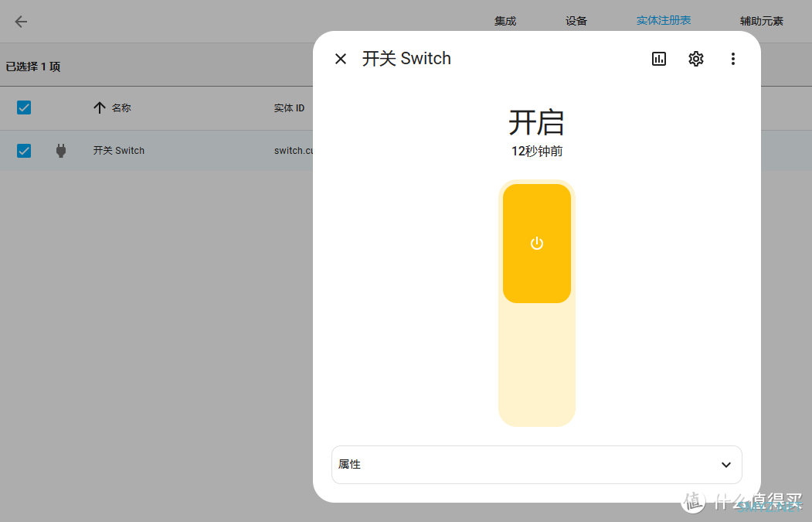Screen dimensions: 812x522
Task: Switch to the 集成 tab
Action: coord(505,21)
